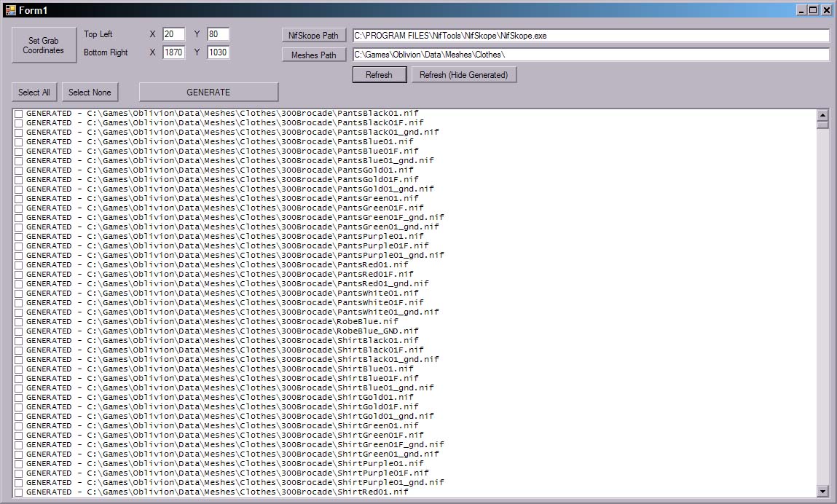Click the Meshes folder path text field

tap(590, 55)
